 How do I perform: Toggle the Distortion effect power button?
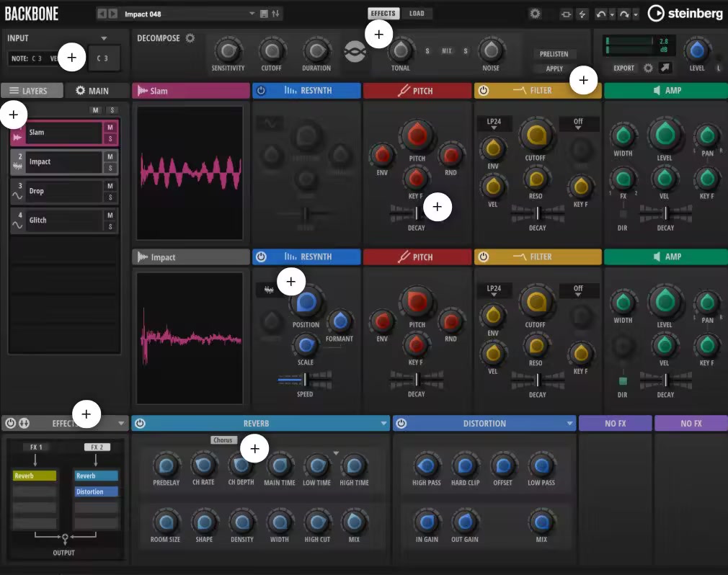(401, 423)
